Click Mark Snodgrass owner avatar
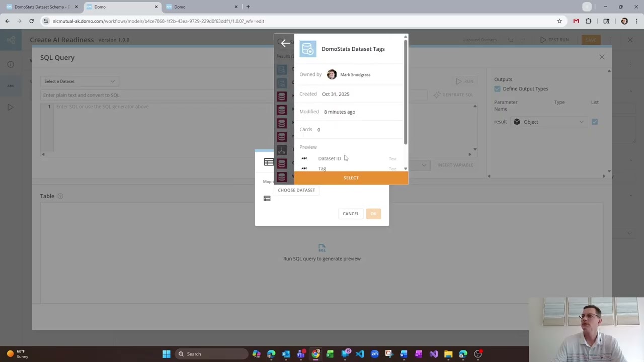 332,74
